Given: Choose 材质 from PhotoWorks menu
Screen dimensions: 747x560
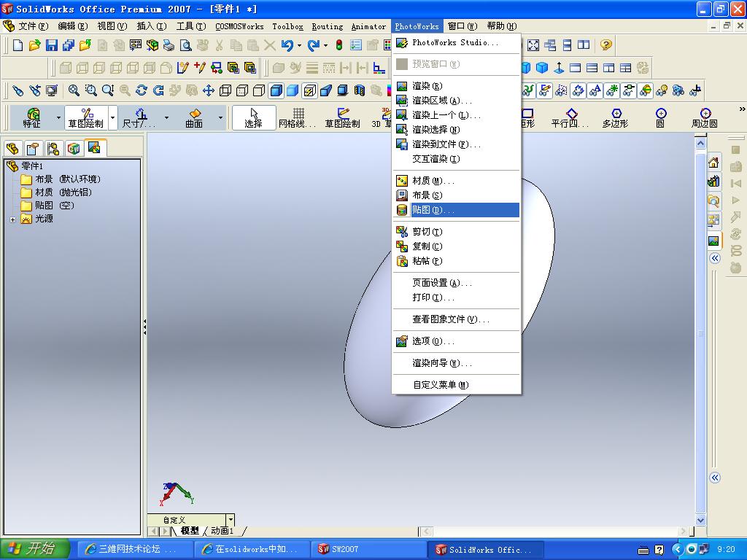Looking at the screenshot, I should point(457,181).
